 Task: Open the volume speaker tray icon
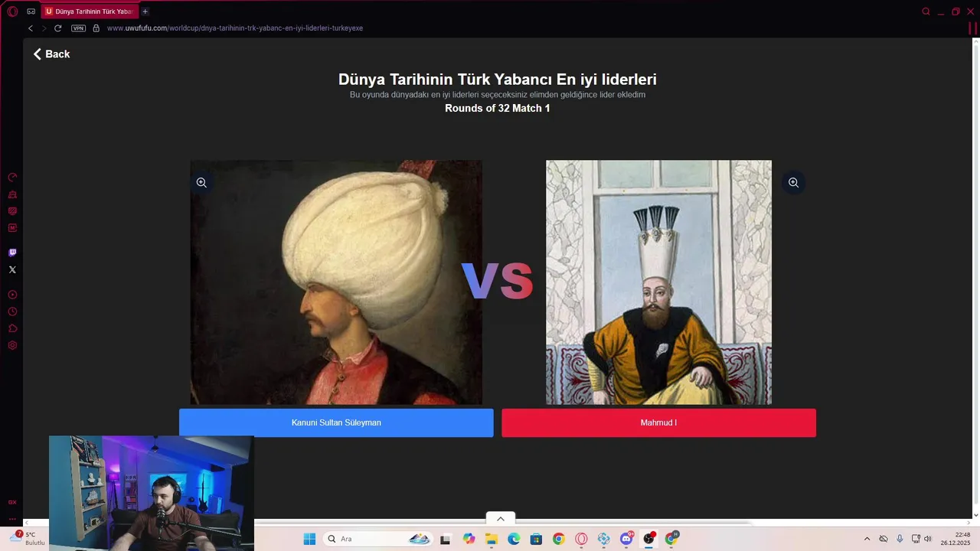pyautogui.click(x=928, y=539)
